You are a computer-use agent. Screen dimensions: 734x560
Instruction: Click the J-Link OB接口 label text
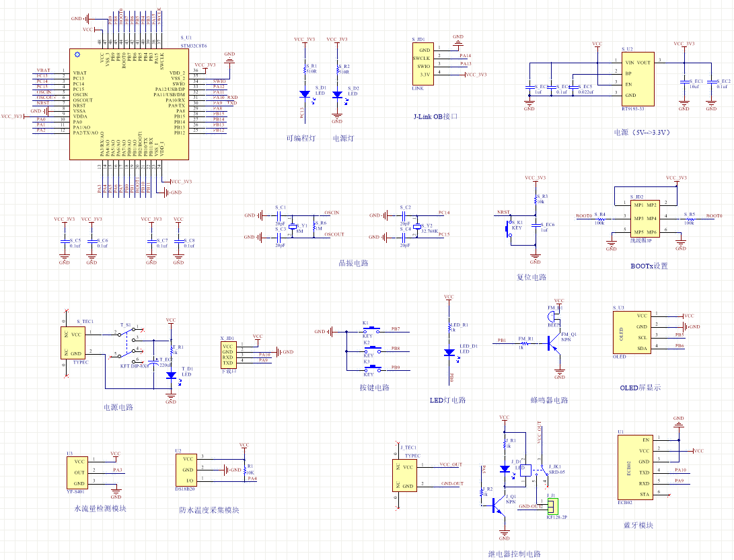tap(435, 116)
